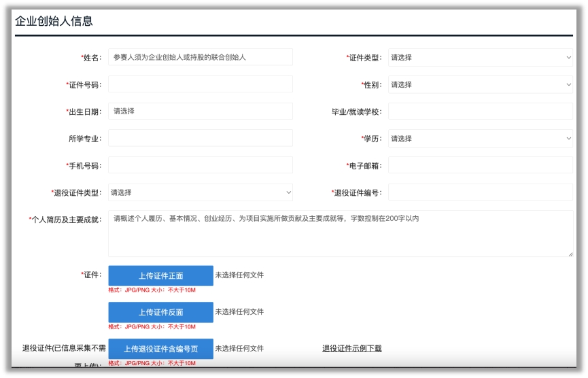Click the 退役证件编号 input field
The height and width of the screenshot is (378, 588).
480,192
